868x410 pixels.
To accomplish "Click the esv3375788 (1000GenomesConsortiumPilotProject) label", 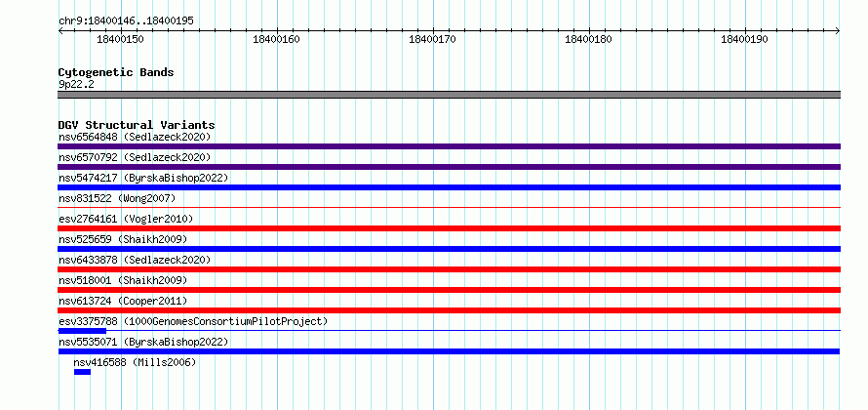I will click(193, 321).
